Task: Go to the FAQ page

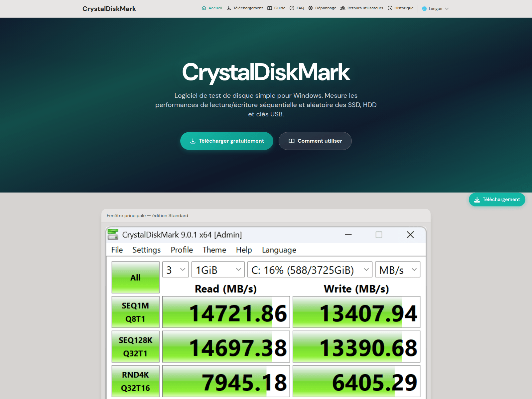Action: click(297, 8)
